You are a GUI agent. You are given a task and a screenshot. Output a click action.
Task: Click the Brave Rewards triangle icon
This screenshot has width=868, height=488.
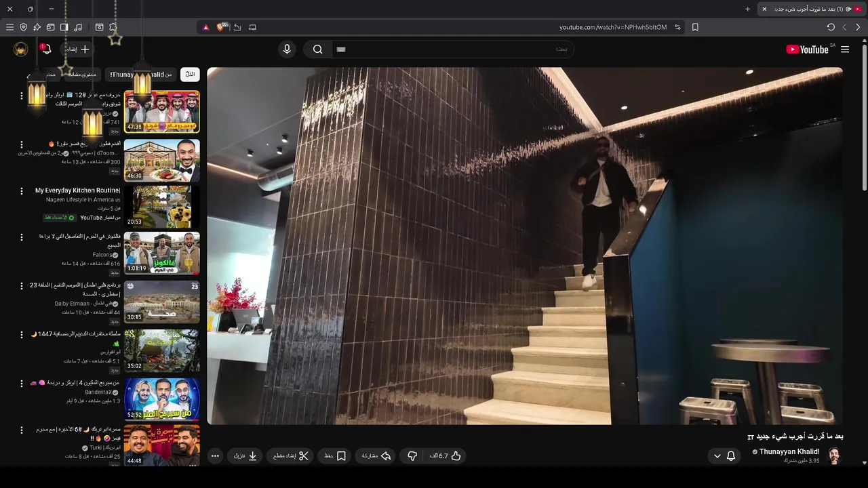(x=206, y=27)
